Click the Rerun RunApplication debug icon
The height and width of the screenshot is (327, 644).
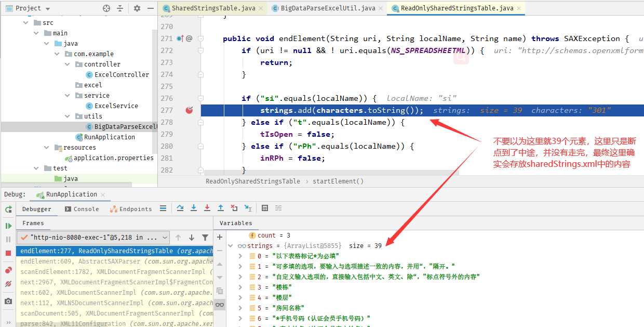click(8, 209)
